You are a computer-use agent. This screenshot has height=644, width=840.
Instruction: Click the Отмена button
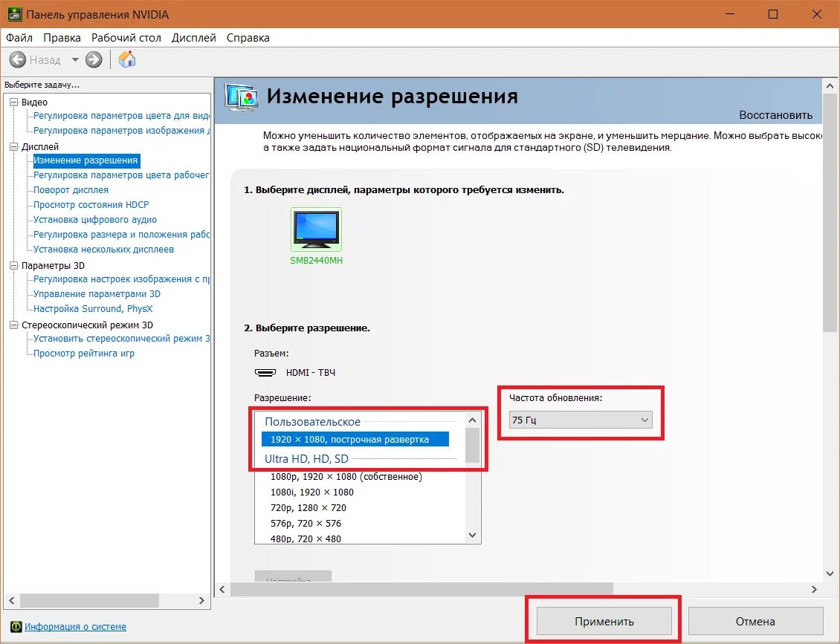[755, 621]
